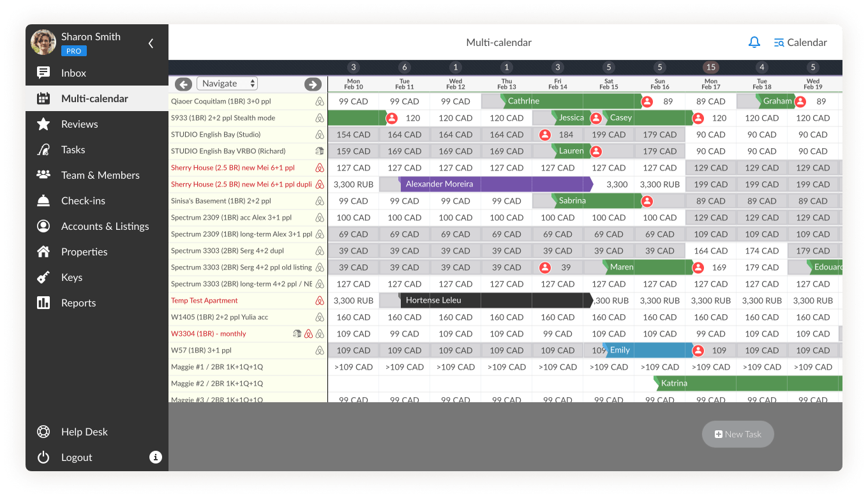Screen dimensions: 868x498
Task: Click the 6 count badge for Tue Feb 11
Action: click(404, 67)
